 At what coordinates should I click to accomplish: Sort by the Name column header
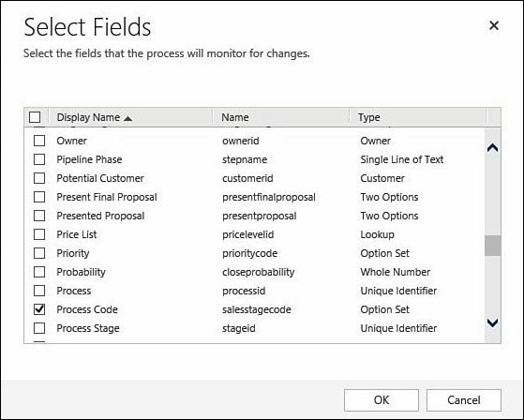pos(235,117)
